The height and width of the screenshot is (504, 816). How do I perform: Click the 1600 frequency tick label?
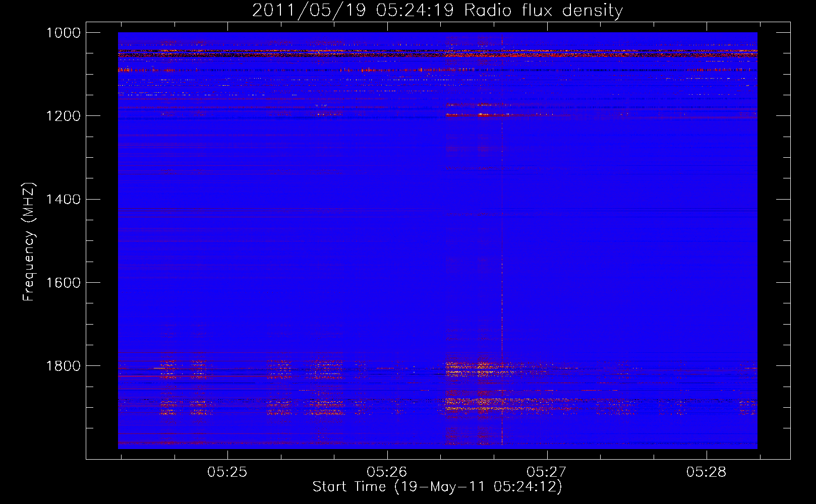click(x=64, y=282)
